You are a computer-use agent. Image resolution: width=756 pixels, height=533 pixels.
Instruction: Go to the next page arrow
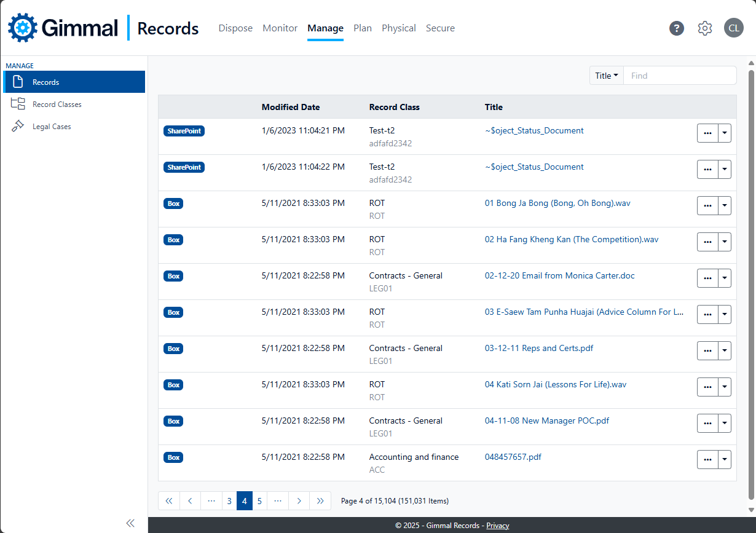[299, 501]
